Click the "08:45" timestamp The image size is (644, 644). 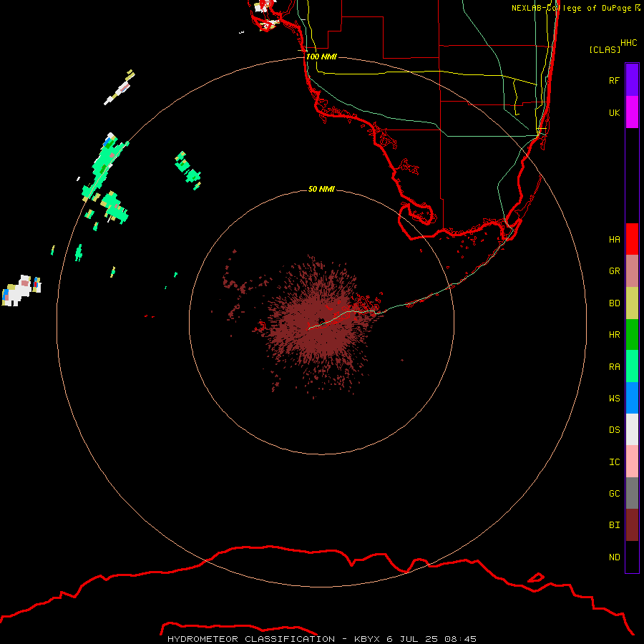(460, 639)
